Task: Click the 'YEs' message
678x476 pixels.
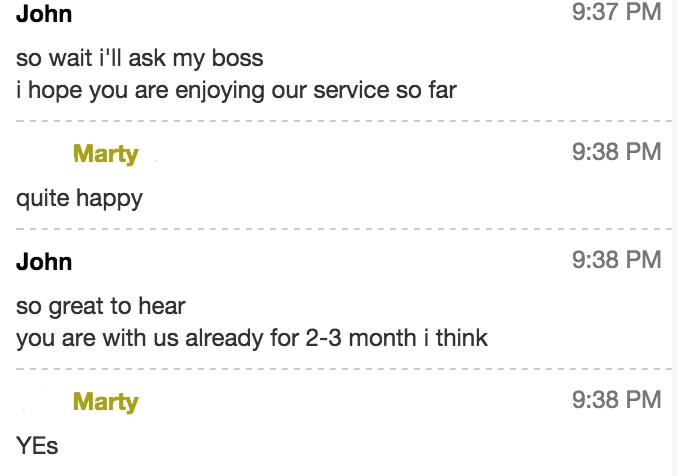Action: click(37, 446)
